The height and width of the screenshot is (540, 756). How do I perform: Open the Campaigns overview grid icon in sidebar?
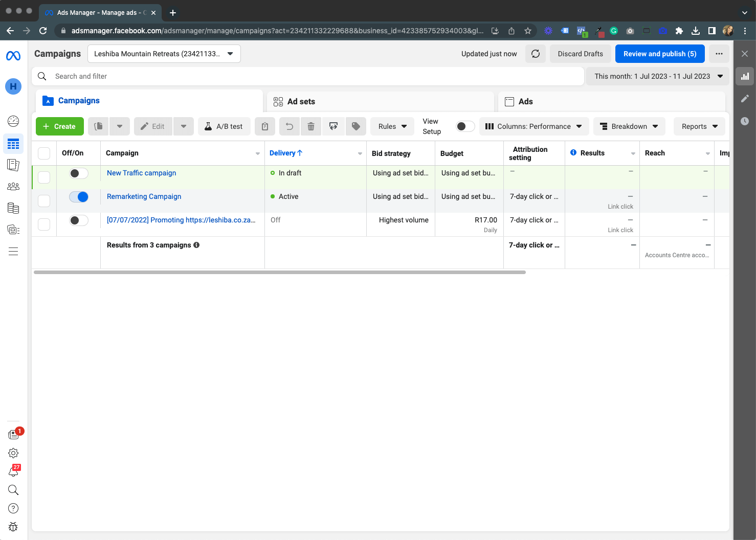13,144
